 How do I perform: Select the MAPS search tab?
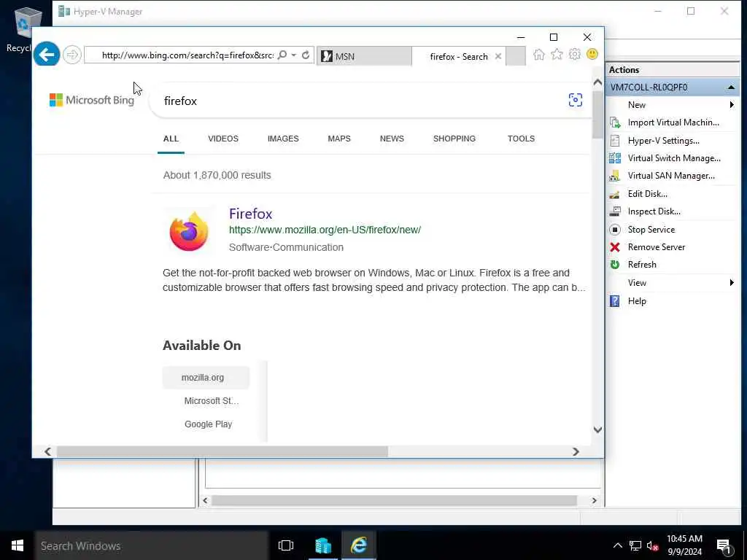pos(339,139)
